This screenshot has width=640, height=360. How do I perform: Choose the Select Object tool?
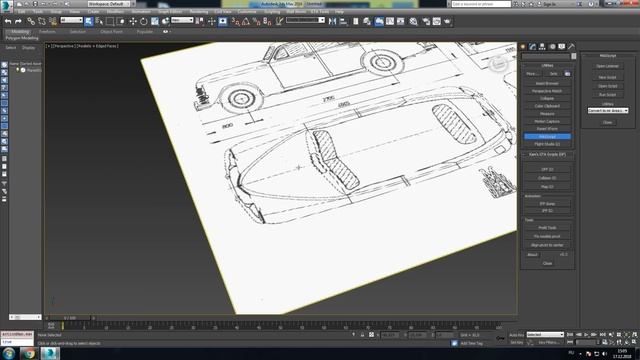89,21
